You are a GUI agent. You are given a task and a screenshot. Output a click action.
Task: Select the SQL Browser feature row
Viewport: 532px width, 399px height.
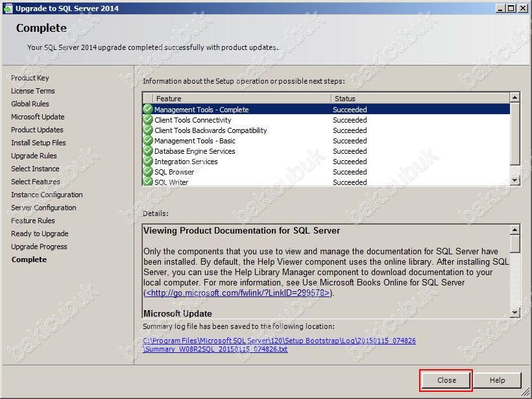pos(326,172)
